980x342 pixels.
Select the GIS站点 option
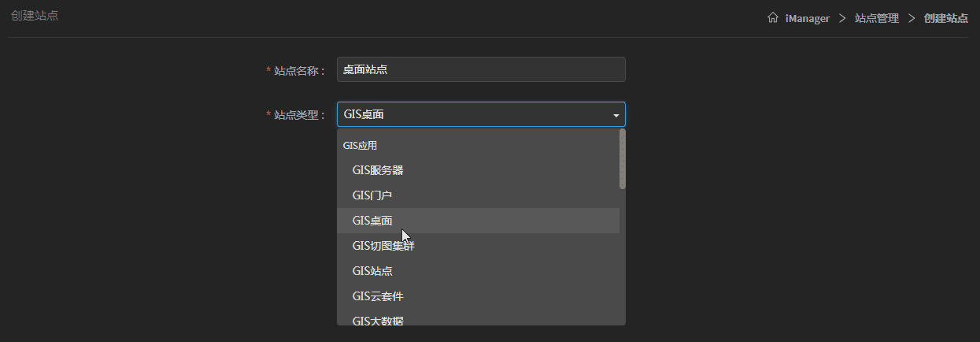[372, 271]
